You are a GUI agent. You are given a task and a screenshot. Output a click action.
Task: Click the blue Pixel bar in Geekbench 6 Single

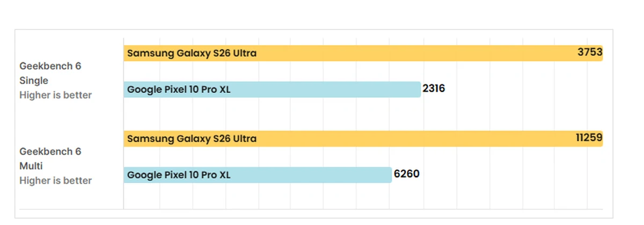pos(322,89)
